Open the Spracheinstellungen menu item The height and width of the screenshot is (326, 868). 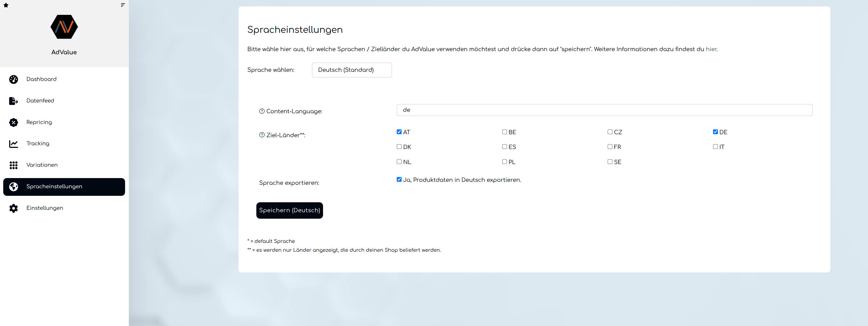click(64, 187)
